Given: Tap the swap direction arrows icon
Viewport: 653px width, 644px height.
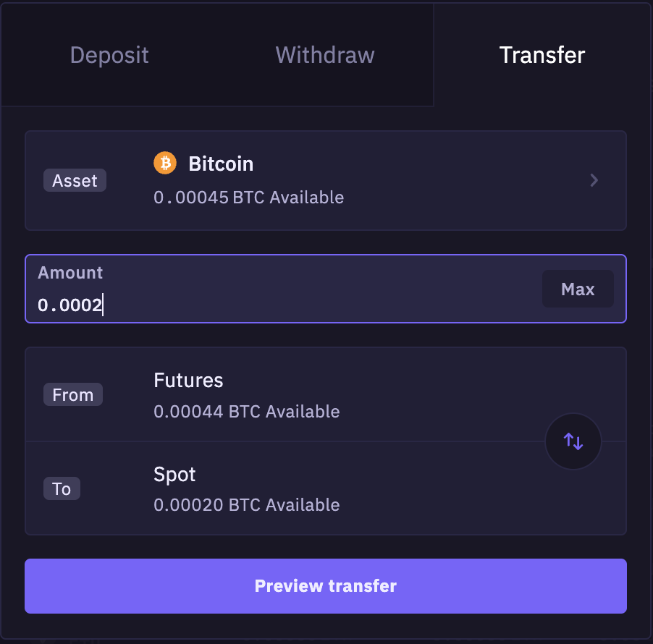Looking at the screenshot, I should coord(573,441).
